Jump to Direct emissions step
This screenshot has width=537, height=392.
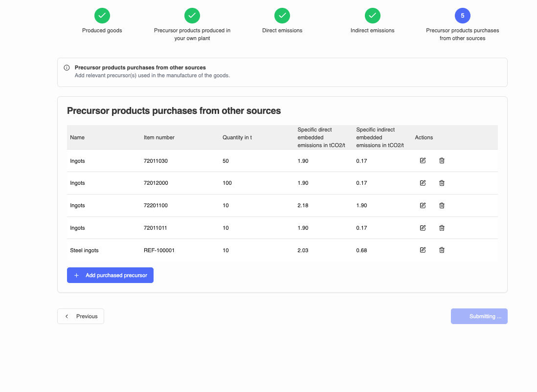tap(282, 16)
